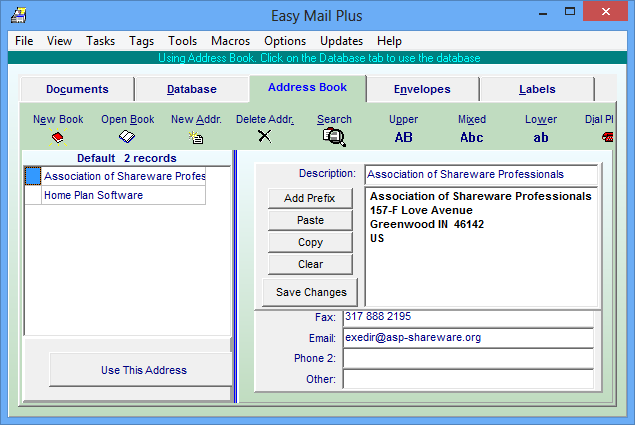Viewport: 635px width, 425px height.
Task: Click the 157-F Love Avenue address line
Action: point(421,210)
